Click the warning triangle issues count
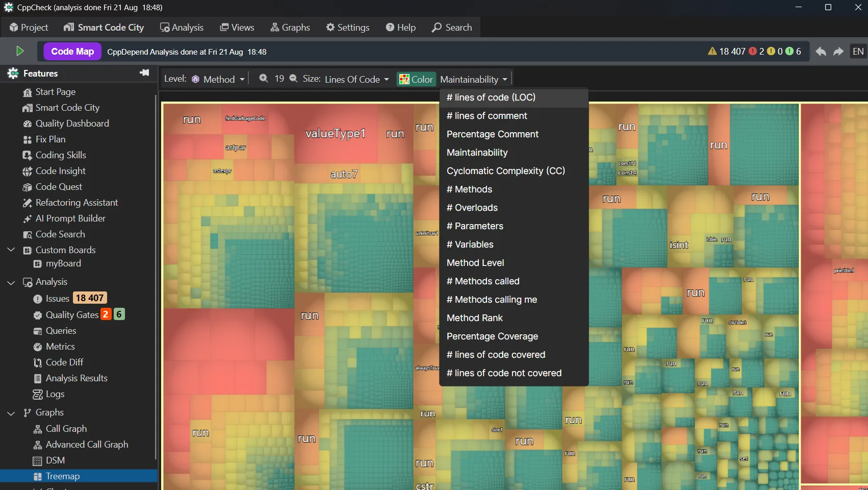868x490 pixels. [x=727, y=52]
